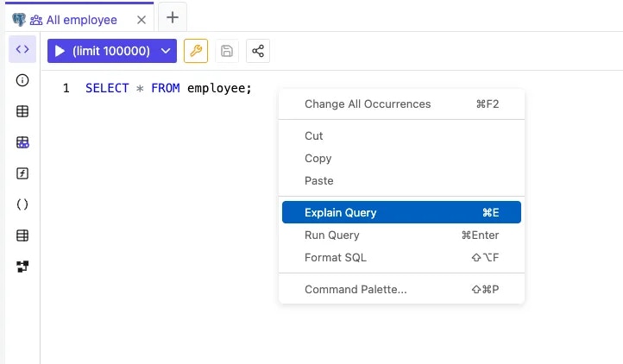Select the tables icon in sidebar
This screenshot has width=623, height=364.
click(22, 111)
